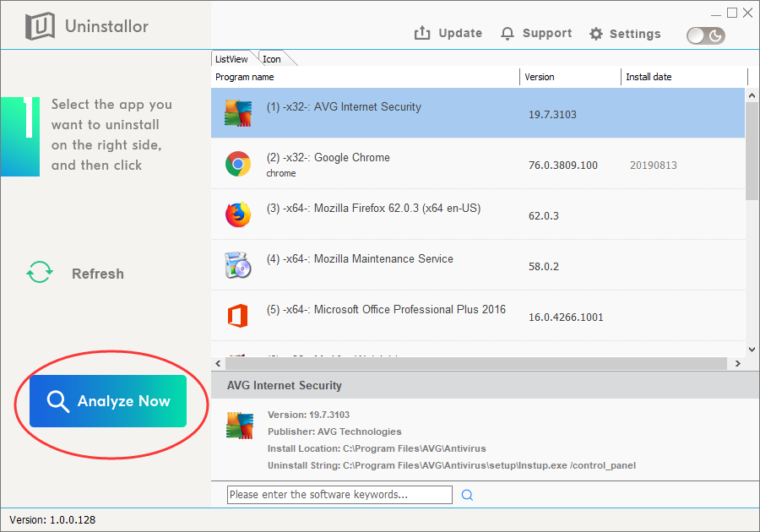Click the Support bell icon
The width and height of the screenshot is (760, 532).
[507, 34]
